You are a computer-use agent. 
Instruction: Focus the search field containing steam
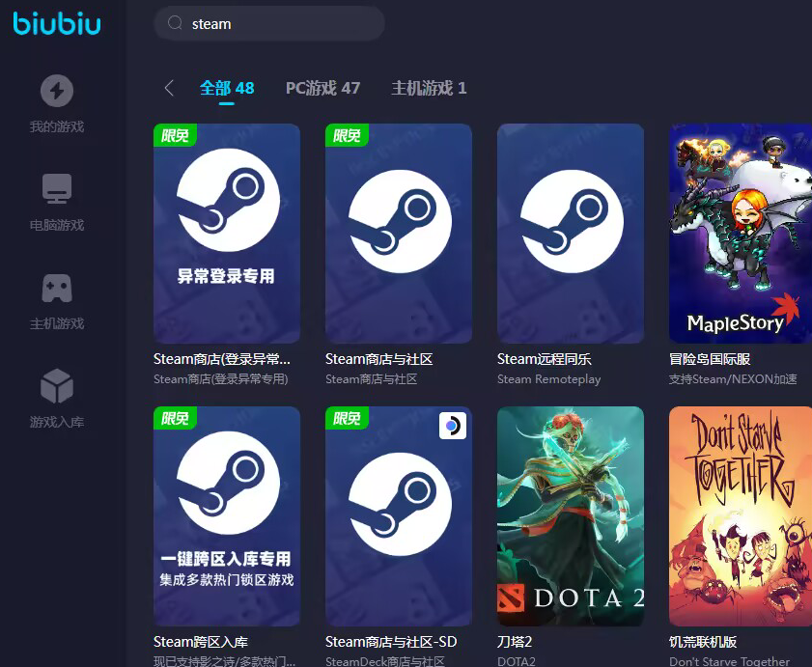coord(269,24)
